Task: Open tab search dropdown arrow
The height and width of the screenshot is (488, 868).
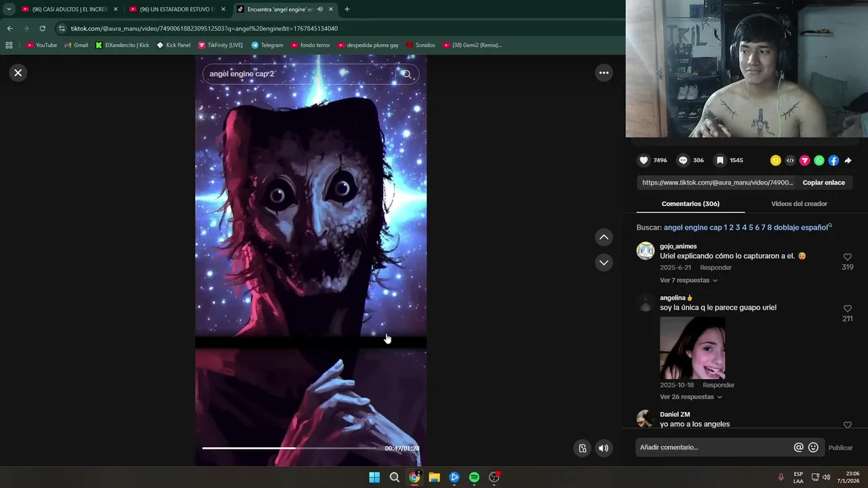Action: pyautogui.click(x=8, y=9)
